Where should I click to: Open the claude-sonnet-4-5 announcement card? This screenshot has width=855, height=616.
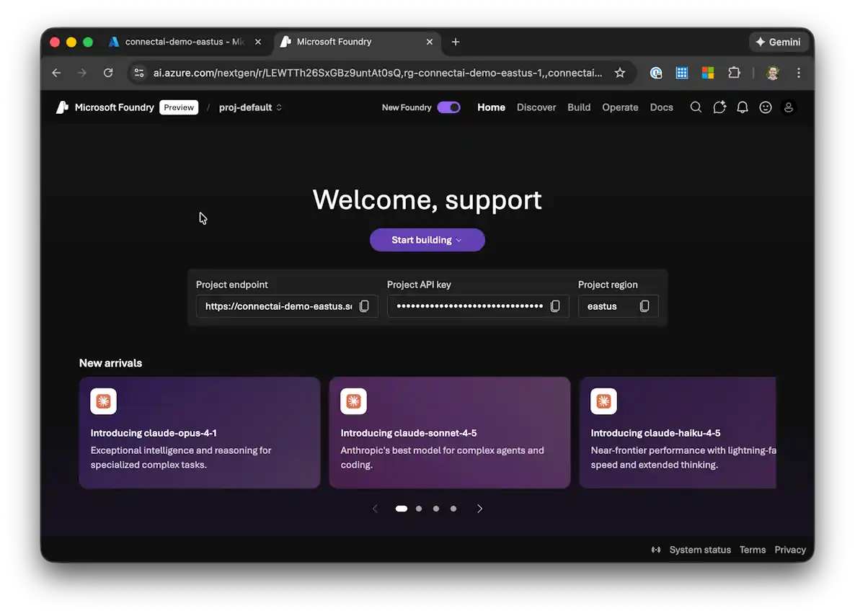(449, 432)
